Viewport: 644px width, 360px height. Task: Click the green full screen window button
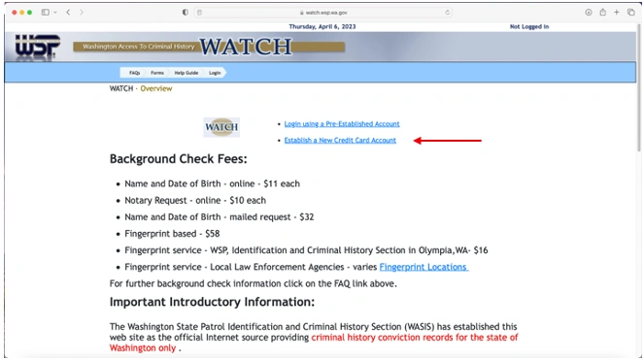click(x=29, y=13)
